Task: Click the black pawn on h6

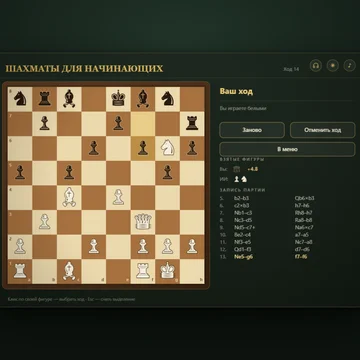Action: click(x=192, y=148)
